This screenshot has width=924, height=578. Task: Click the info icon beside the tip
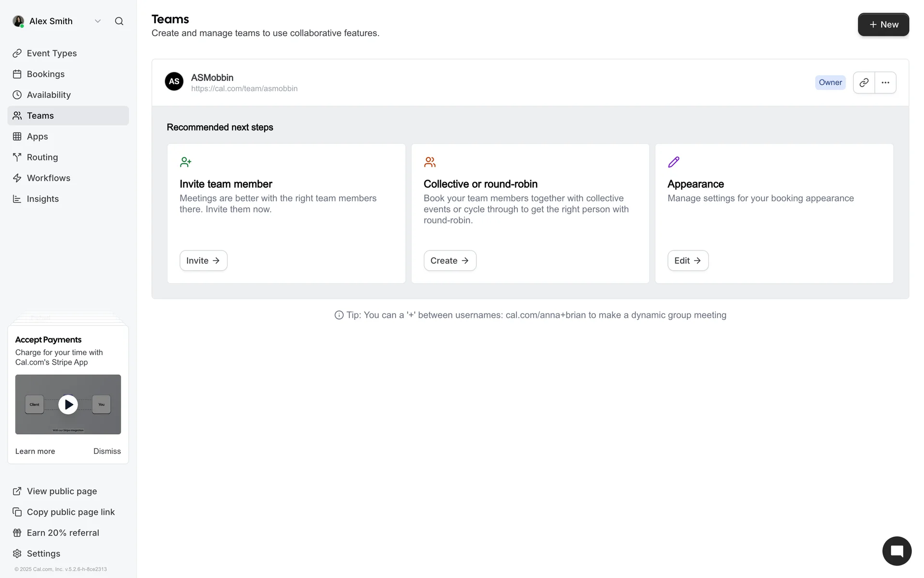point(339,315)
